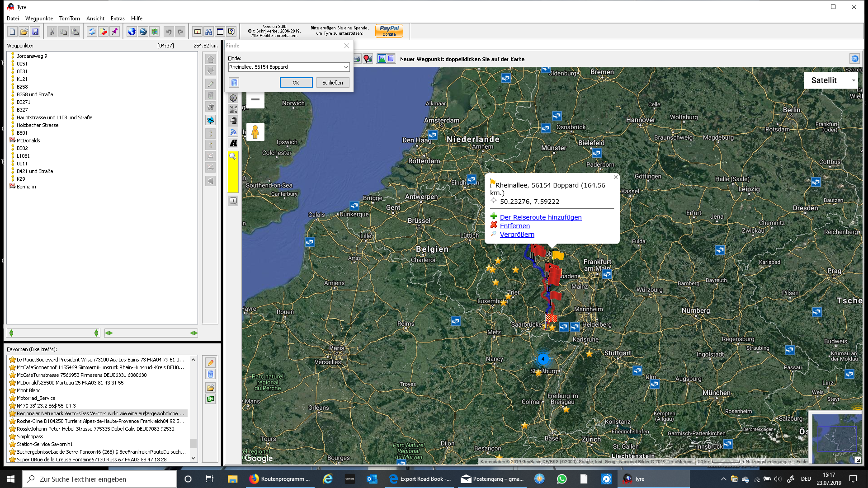Toggle the RSS feed icon in map sidebar
Screen dimensions: 868x488
233,132
